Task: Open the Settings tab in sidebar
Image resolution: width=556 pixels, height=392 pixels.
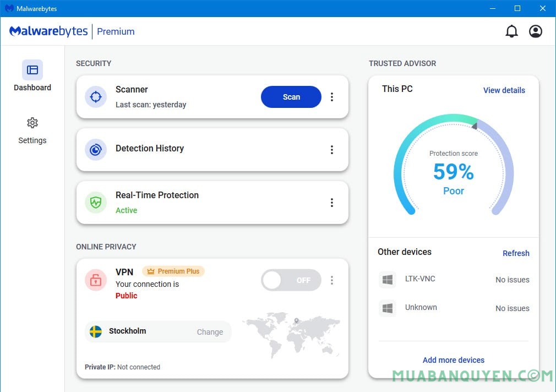Action: [32, 130]
